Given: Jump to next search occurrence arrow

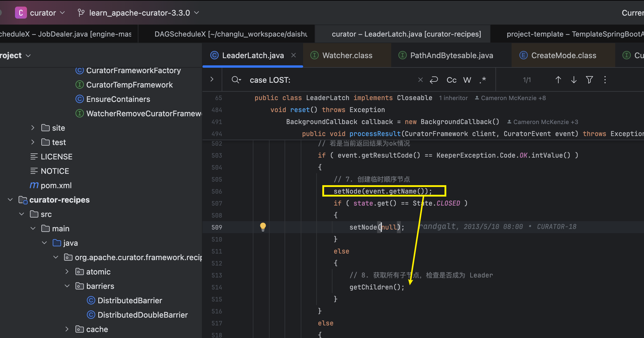Looking at the screenshot, I should click(574, 80).
